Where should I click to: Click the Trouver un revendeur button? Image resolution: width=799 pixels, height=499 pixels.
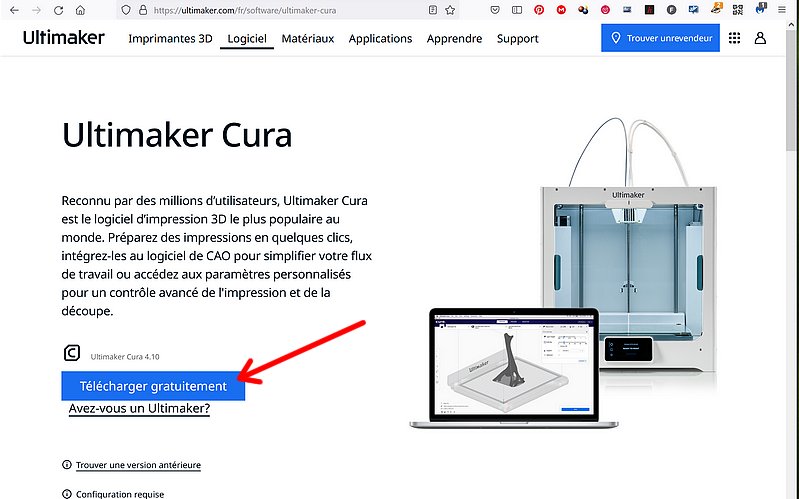(x=660, y=38)
